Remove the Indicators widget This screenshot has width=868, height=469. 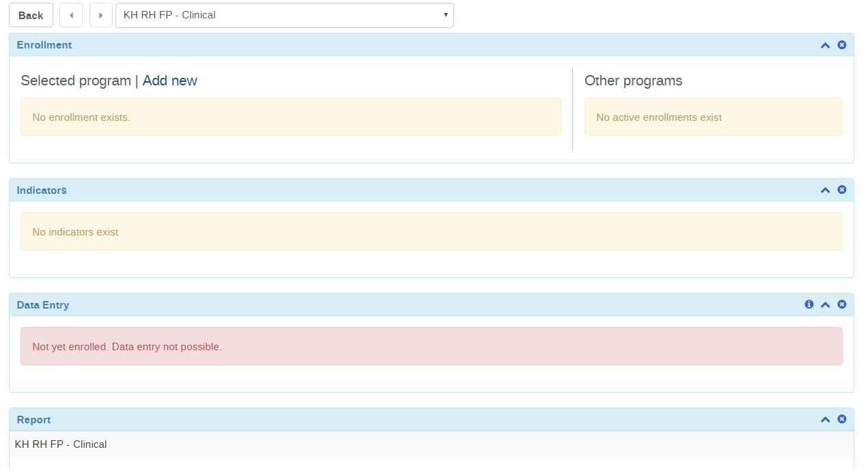(841, 190)
